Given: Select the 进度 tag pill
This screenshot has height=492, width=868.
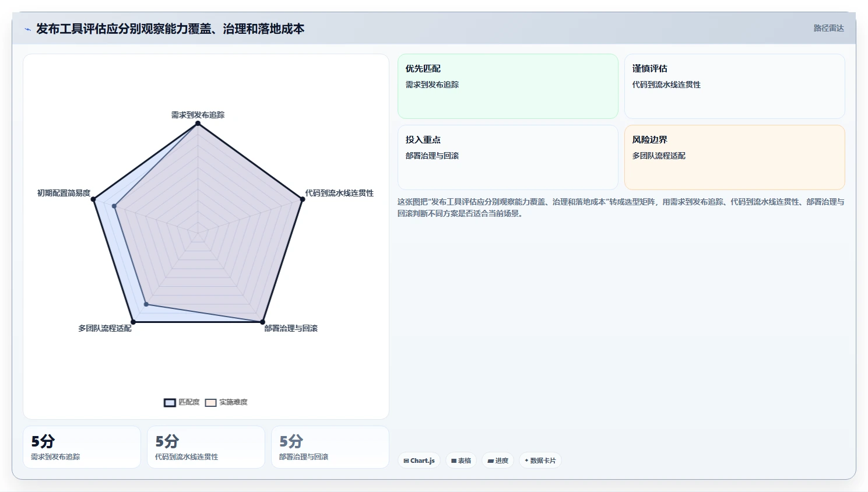Looking at the screenshot, I should (x=498, y=461).
